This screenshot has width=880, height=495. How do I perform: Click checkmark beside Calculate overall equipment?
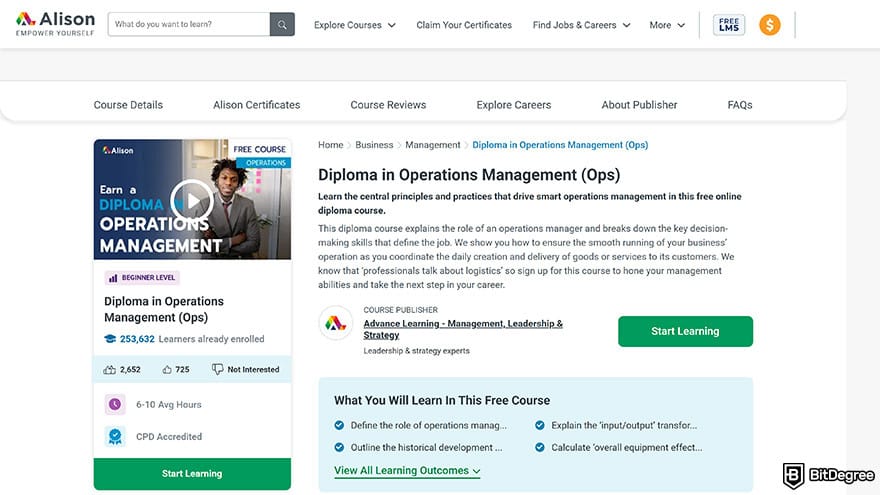pos(539,447)
